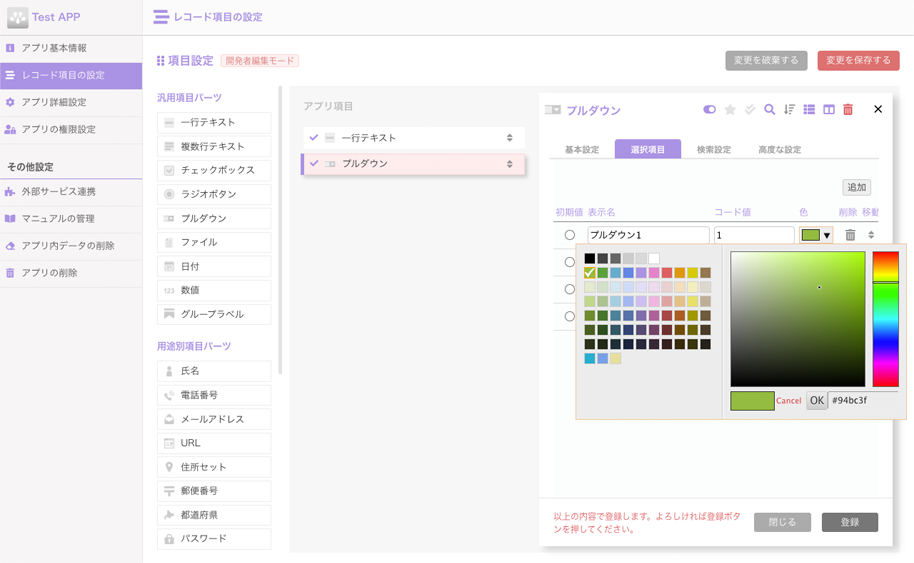Click the current color preview box

[x=753, y=400]
